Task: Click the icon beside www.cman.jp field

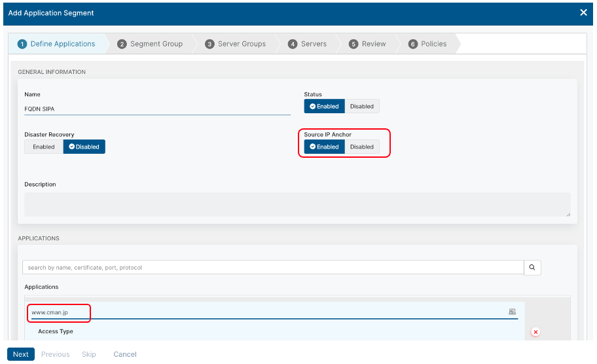Action: (512, 312)
